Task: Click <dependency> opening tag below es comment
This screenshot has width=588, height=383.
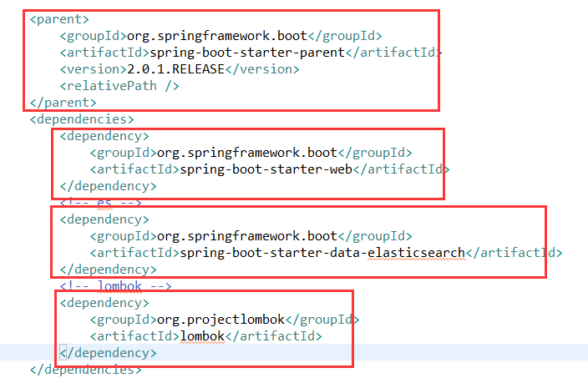Action: coord(104,219)
